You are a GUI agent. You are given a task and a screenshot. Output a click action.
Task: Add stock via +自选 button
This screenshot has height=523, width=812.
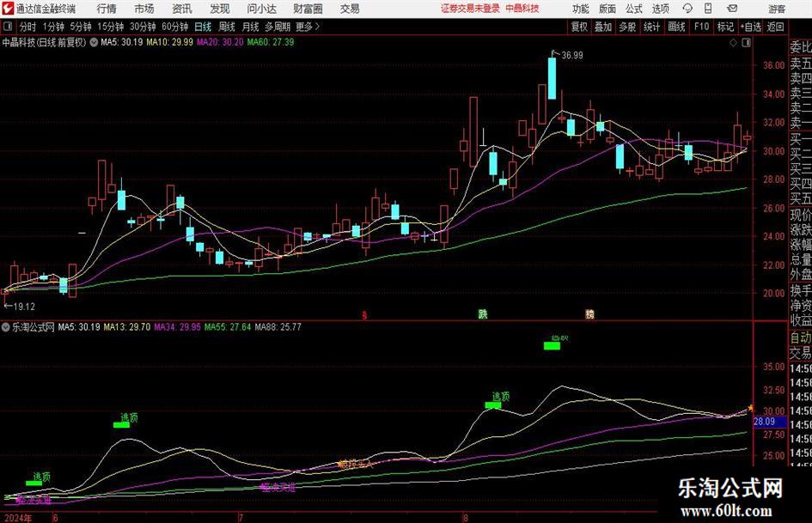pos(751,27)
